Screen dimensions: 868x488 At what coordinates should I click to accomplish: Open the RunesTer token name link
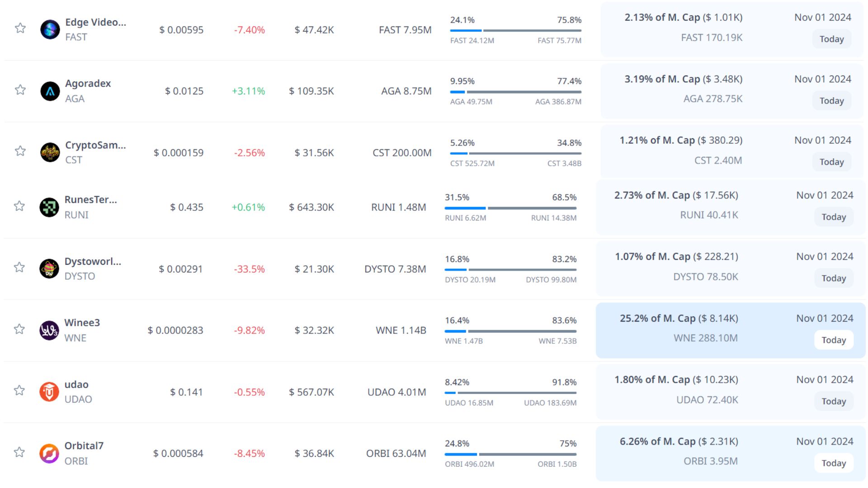(90, 200)
